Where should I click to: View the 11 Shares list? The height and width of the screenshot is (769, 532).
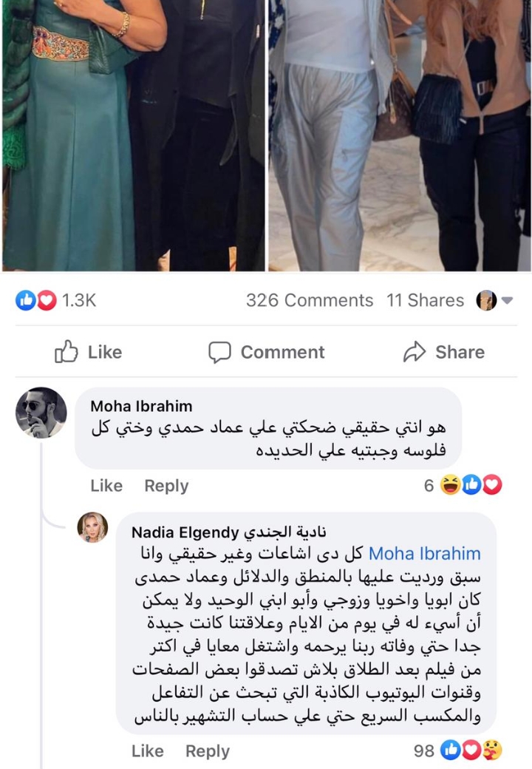click(x=425, y=300)
